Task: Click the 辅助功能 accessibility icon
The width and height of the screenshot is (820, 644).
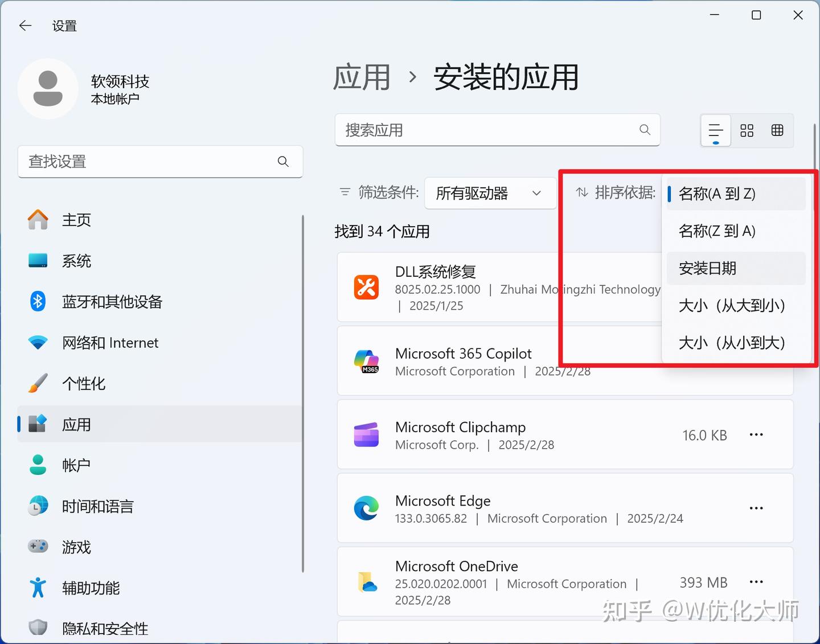Action: (38, 588)
